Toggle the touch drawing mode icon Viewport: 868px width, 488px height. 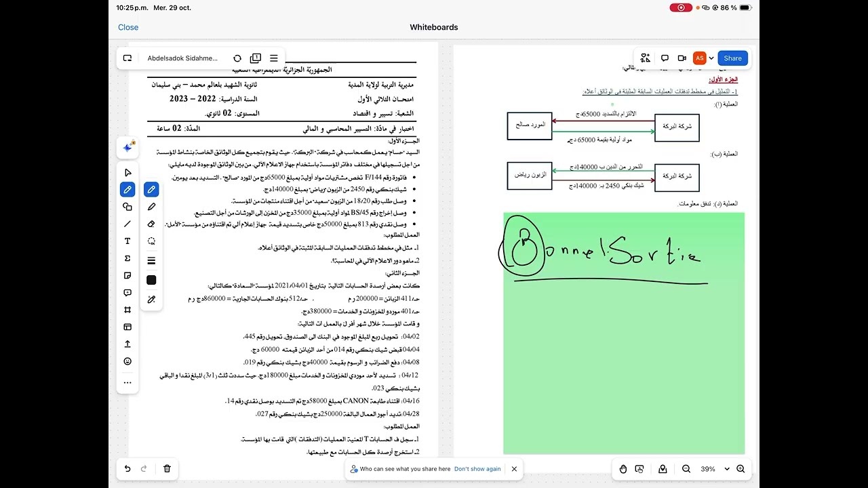639,469
